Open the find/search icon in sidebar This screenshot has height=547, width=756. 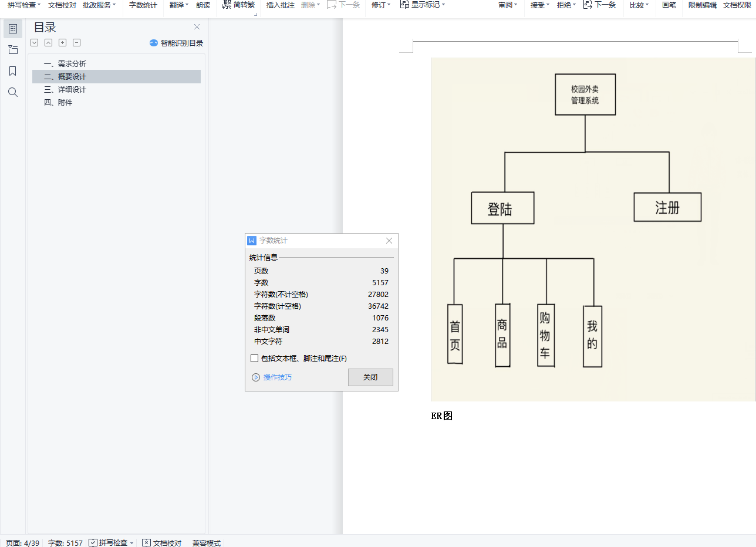[13, 92]
